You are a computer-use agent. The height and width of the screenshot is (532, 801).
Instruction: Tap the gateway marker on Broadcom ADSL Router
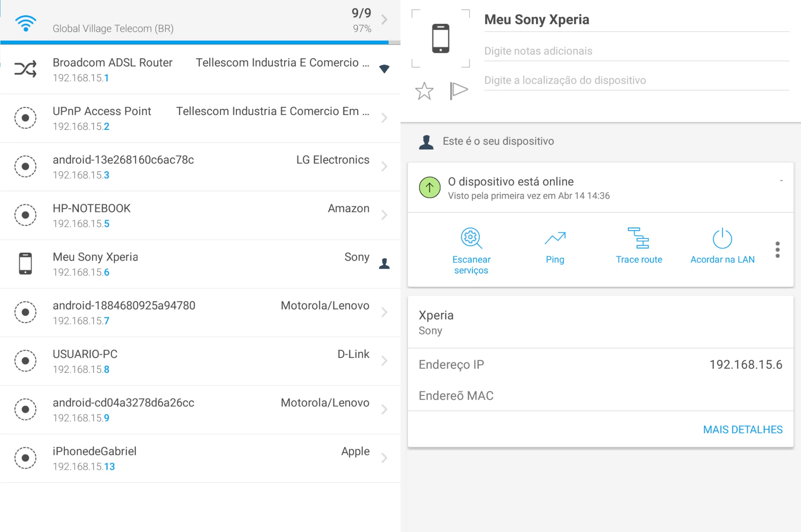(x=384, y=69)
